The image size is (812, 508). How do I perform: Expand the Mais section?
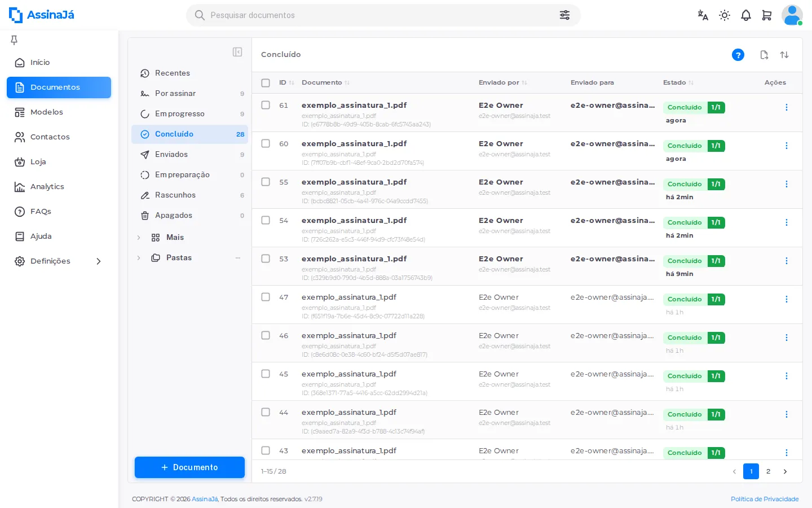139,238
